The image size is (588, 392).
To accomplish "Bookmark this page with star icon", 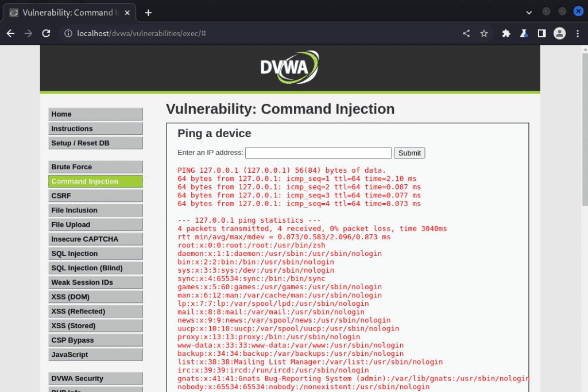I will pyautogui.click(x=484, y=33).
